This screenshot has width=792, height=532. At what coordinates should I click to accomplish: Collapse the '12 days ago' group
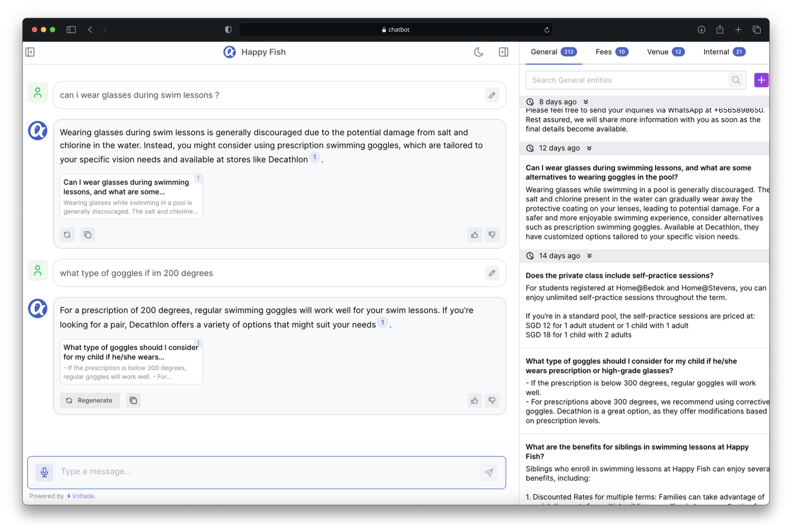(x=589, y=148)
